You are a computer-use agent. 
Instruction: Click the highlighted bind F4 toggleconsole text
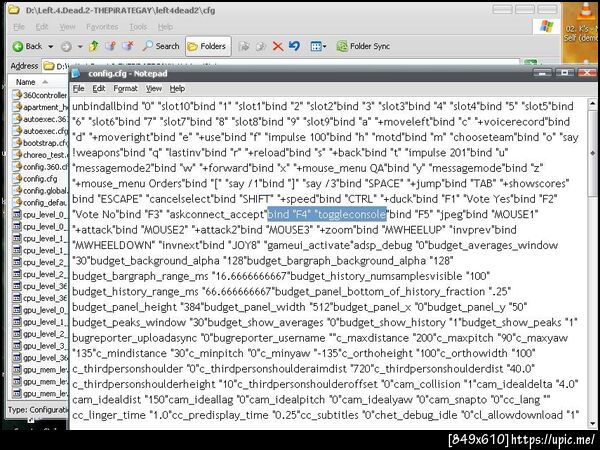point(326,214)
